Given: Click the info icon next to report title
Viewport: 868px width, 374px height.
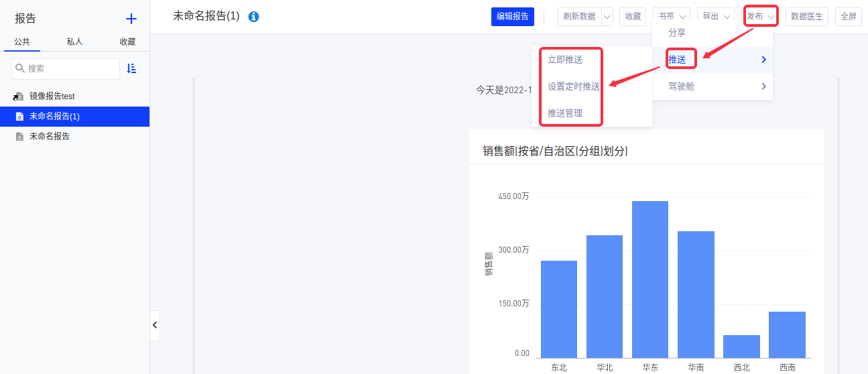Looking at the screenshot, I should click(x=253, y=17).
